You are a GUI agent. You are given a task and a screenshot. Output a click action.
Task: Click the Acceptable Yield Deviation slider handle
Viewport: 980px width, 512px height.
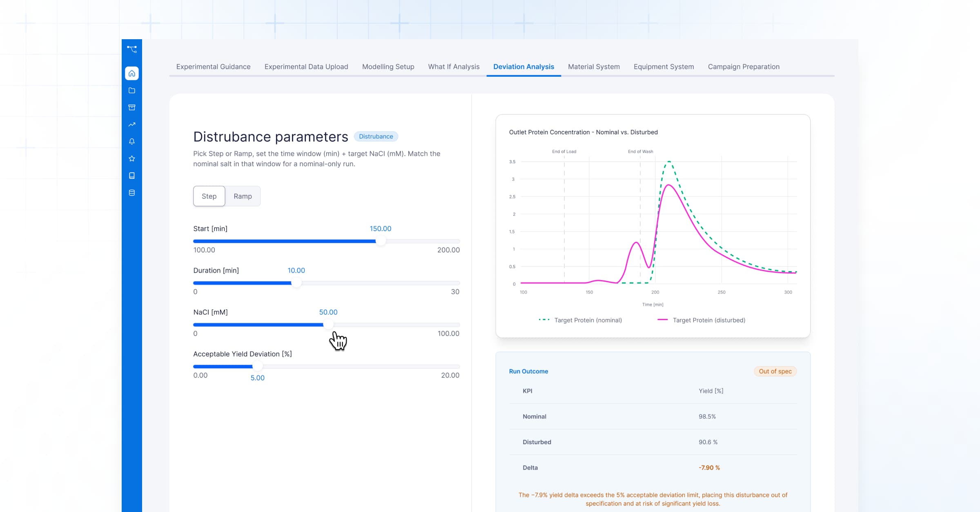tap(257, 367)
